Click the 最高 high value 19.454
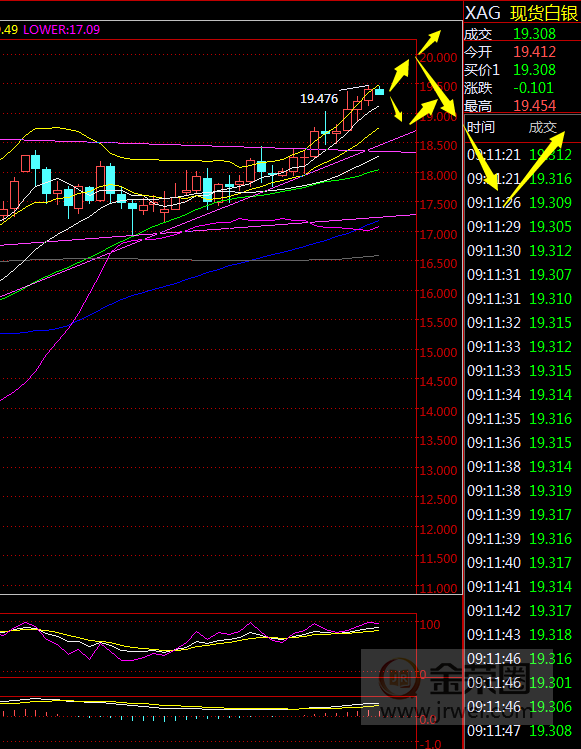 point(535,106)
